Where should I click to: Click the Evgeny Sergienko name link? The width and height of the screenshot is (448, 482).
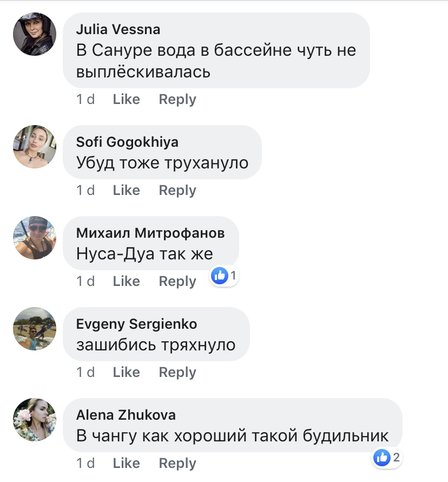coord(136,324)
